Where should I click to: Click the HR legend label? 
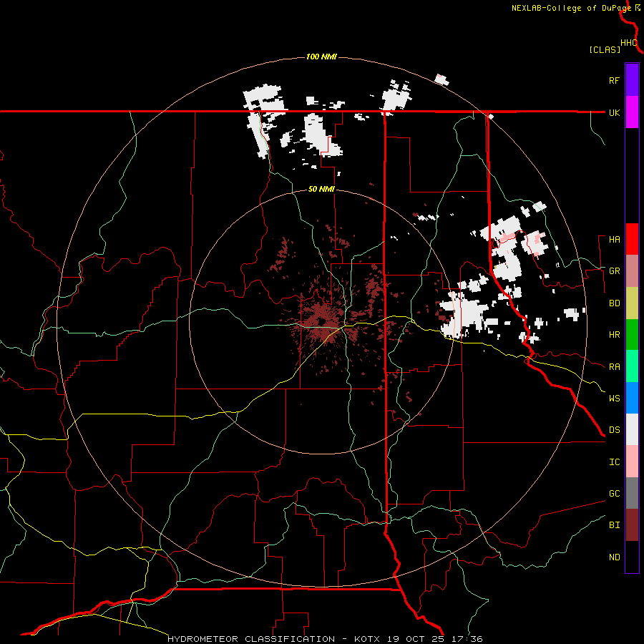point(614,335)
